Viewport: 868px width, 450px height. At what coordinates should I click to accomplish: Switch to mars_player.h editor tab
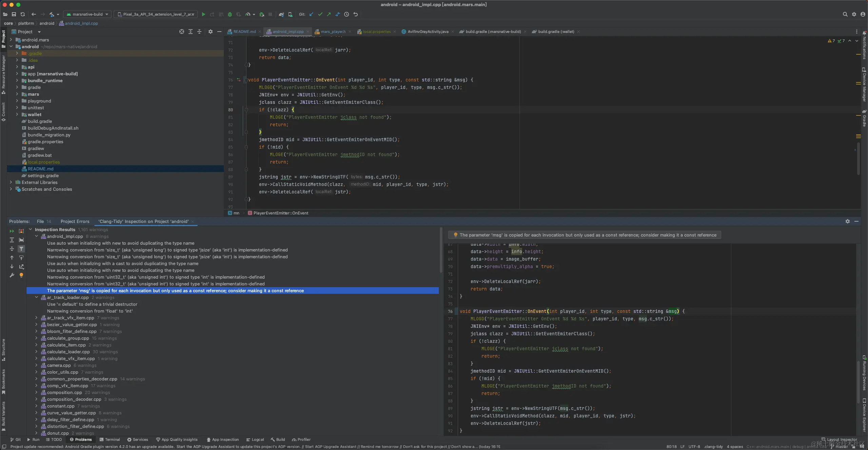click(333, 32)
